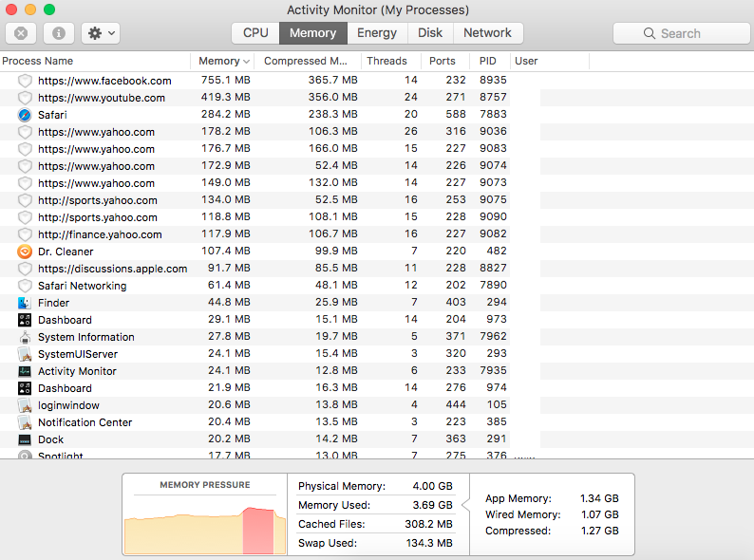This screenshot has height=560, width=754.
Task: Select yahoo.com process with PID 9036
Action: [x=96, y=132]
